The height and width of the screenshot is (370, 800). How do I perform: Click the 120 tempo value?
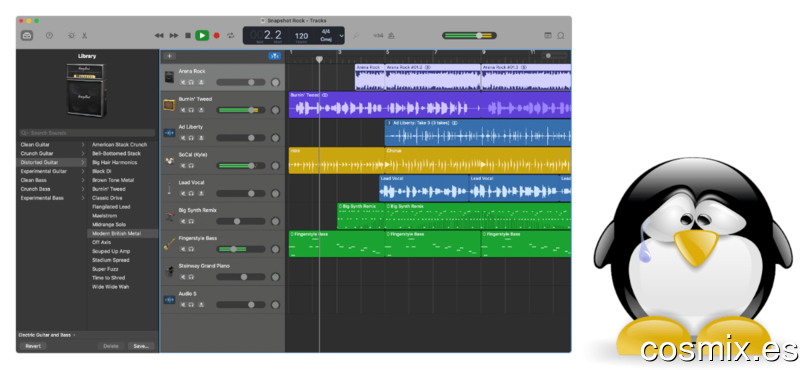(x=302, y=36)
